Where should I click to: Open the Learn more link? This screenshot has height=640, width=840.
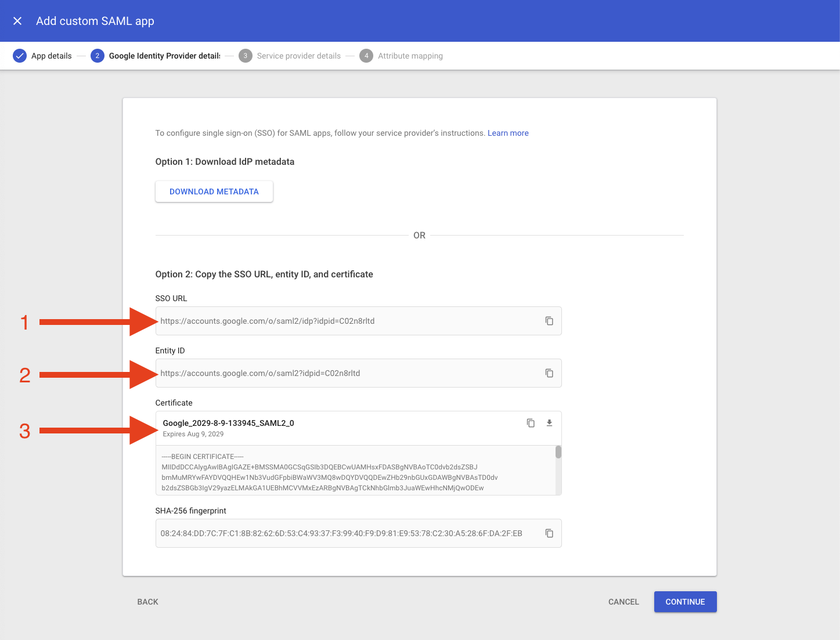point(508,133)
